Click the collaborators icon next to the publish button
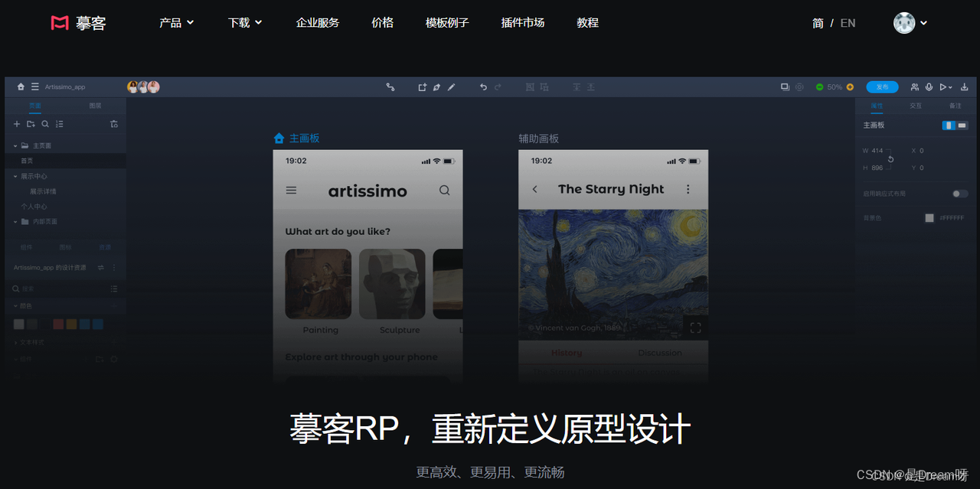 coord(915,86)
